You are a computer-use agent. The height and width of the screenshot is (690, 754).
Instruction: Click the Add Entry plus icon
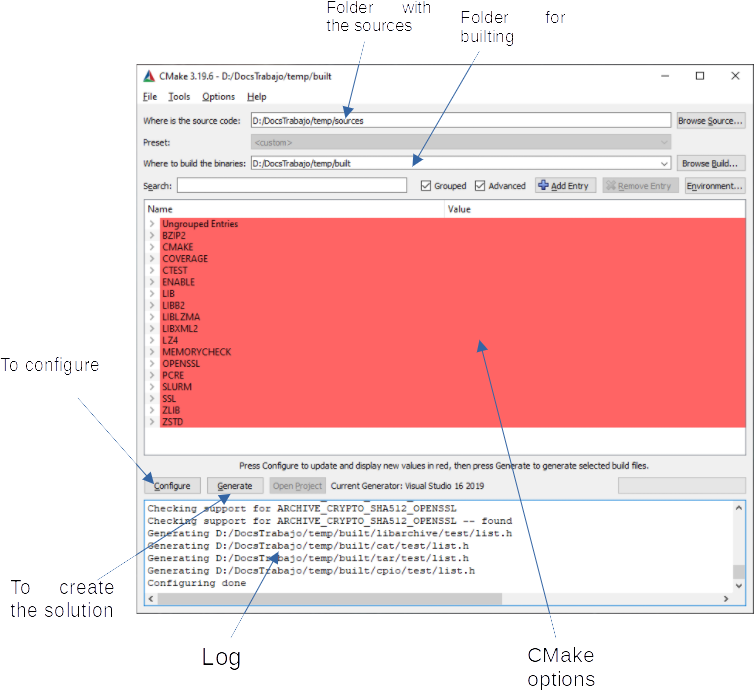(x=543, y=185)
